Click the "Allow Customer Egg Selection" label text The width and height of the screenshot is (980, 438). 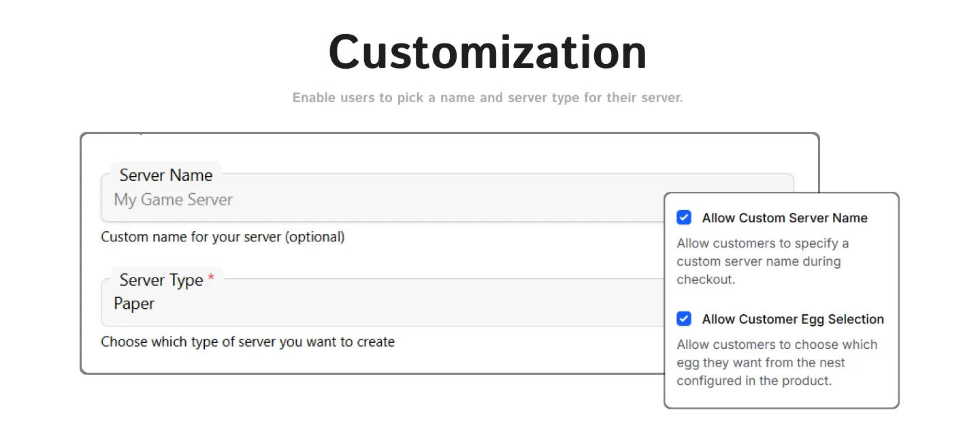(x=793, y=320)
